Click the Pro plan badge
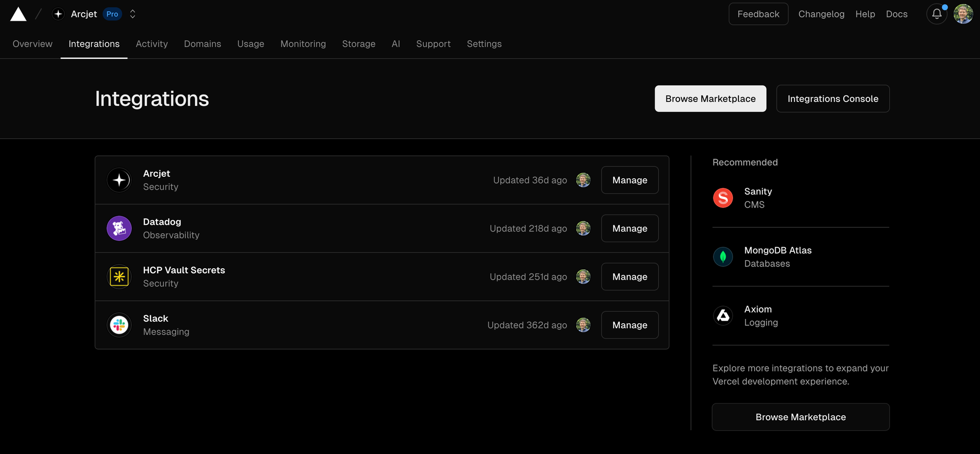 (112, 14)
